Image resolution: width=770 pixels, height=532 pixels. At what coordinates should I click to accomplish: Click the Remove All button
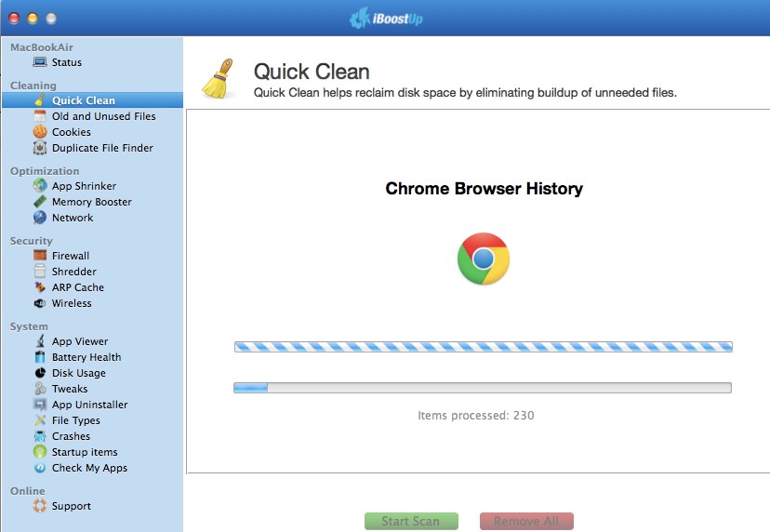click(526, 521)
